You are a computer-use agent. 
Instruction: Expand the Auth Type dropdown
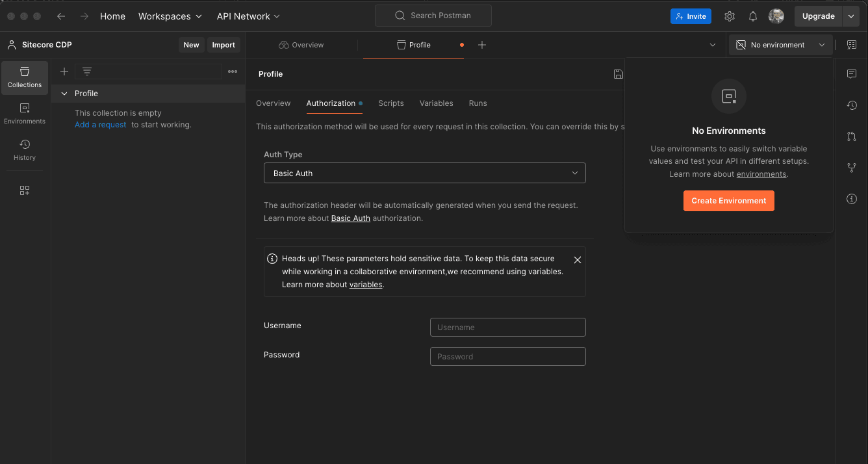(424, 173)
